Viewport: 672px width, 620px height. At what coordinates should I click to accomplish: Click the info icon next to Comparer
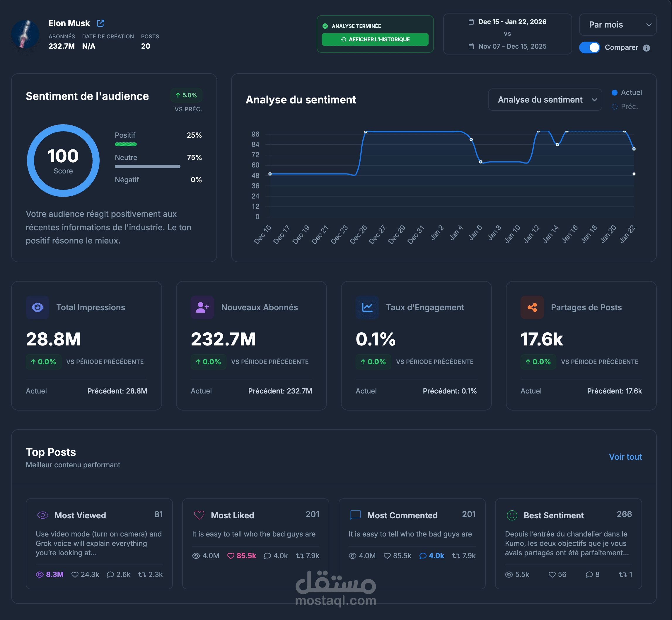point(647,48)
